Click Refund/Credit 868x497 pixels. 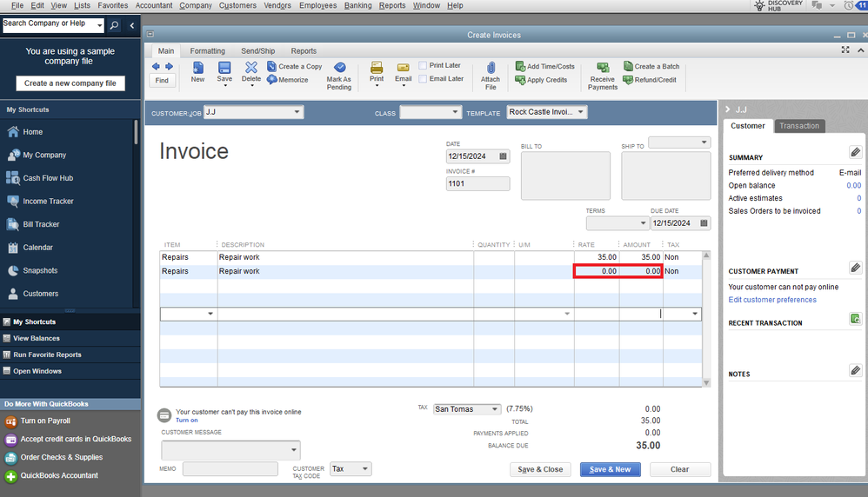[x=650, y=80]
